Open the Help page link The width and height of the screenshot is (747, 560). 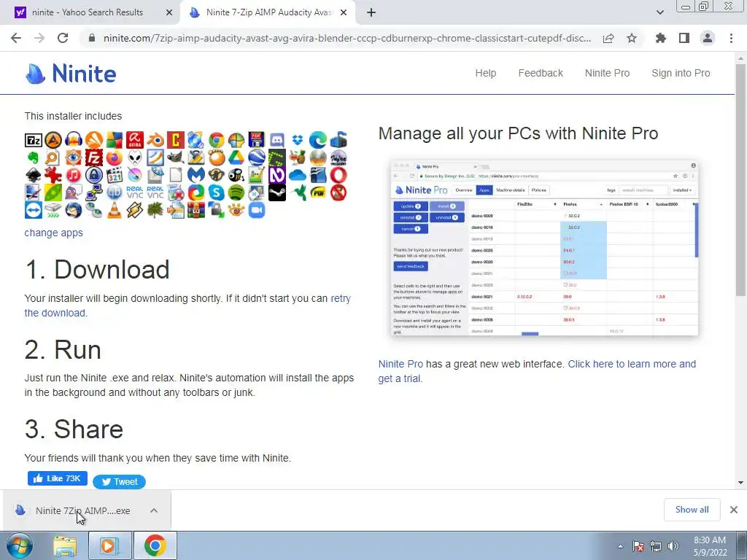point(485,73)
